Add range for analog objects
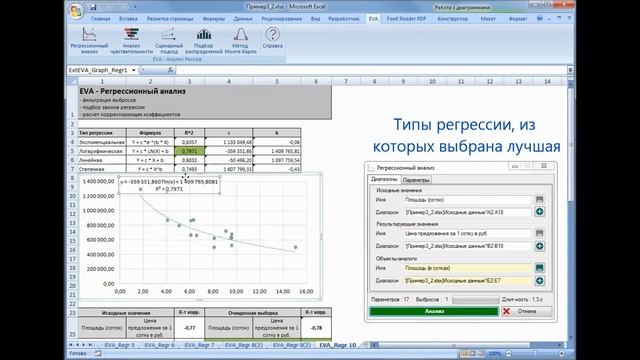The width and height of the screenshot is (640, 360). point(540,281)
